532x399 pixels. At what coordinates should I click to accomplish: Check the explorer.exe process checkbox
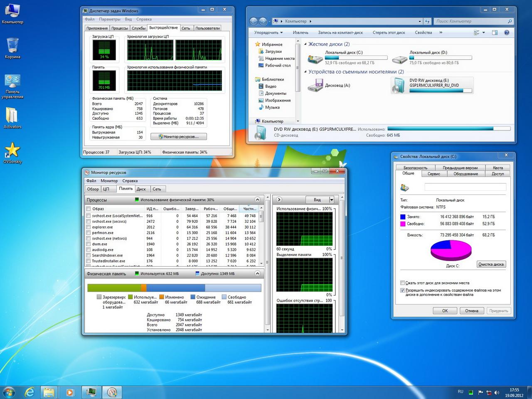click(x=89, y=227)
